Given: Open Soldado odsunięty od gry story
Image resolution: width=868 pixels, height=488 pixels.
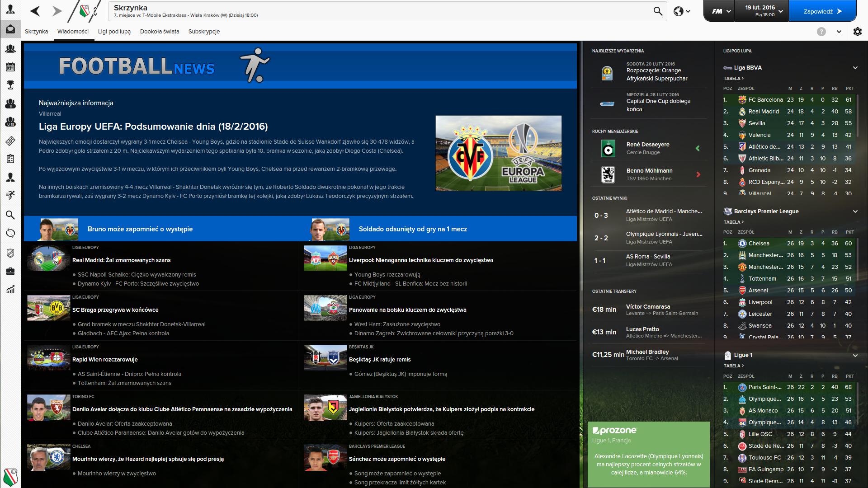Looking at the screenshot, I should pos(413,229).
